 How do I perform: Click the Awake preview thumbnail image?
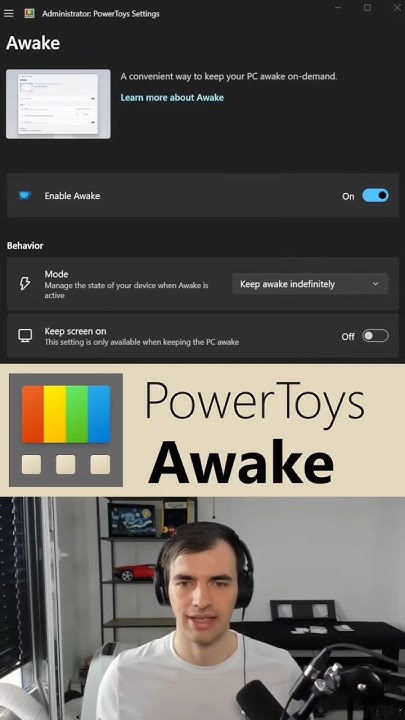58,104
